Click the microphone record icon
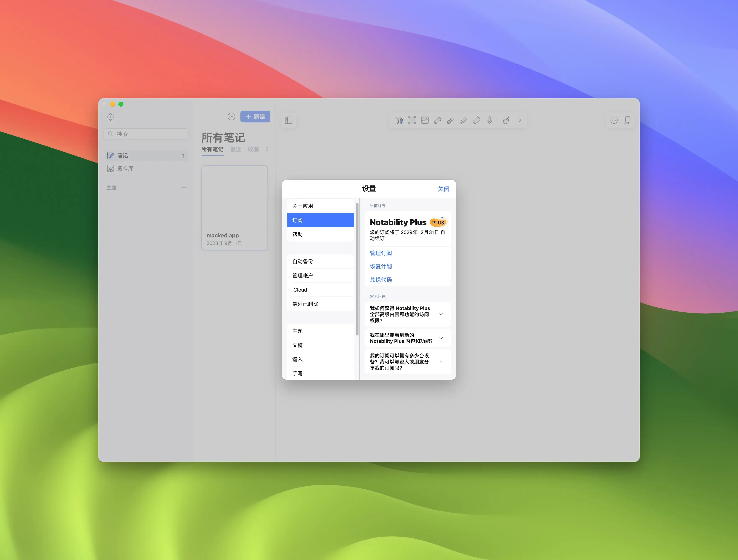This screenshot has width=738, height=560. [489, 120]
